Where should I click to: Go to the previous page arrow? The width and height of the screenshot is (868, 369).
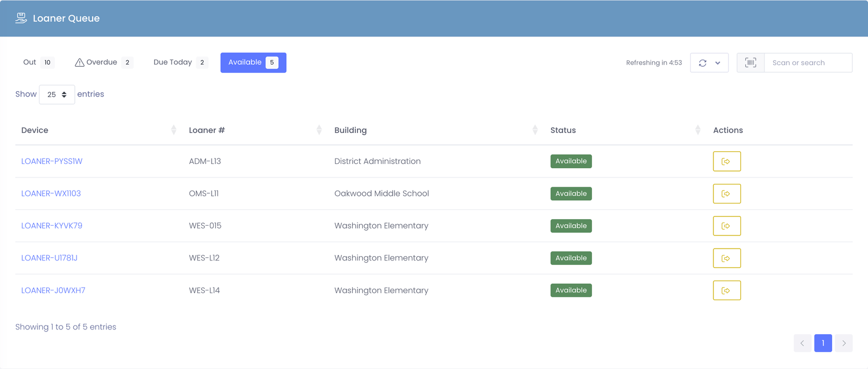(802, 343)
